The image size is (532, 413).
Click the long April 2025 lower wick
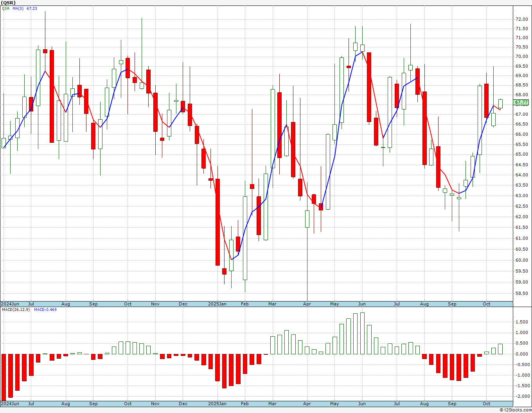307,264
